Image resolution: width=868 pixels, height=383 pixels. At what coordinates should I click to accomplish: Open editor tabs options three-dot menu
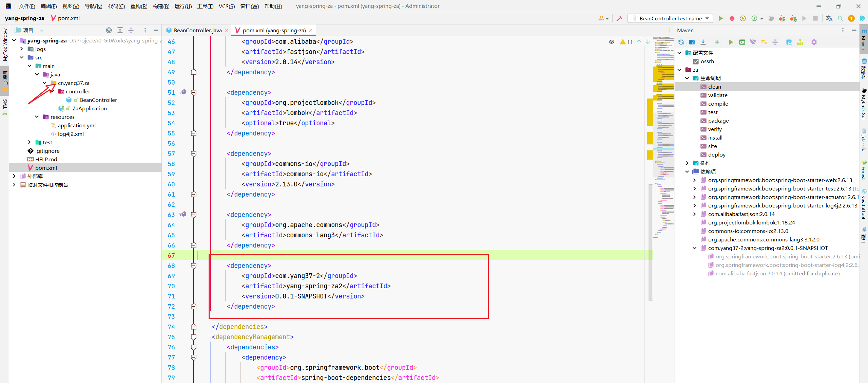click(x=669, y=30)
